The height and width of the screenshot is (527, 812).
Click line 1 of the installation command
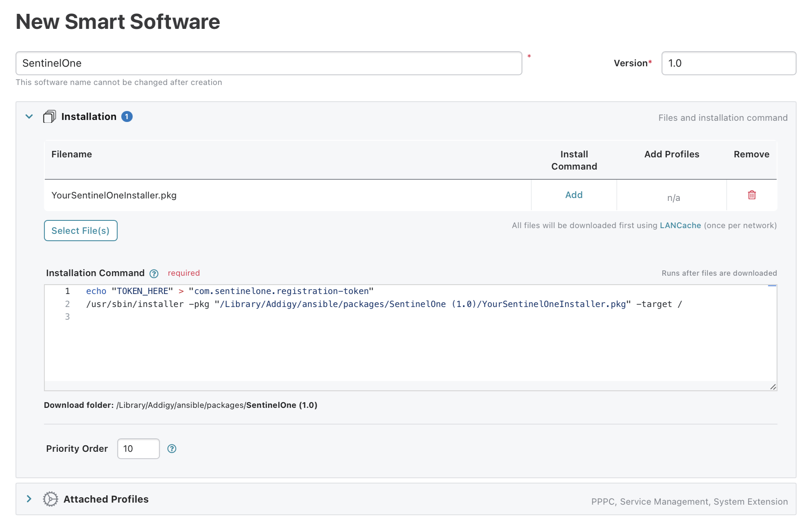[229, 291]
